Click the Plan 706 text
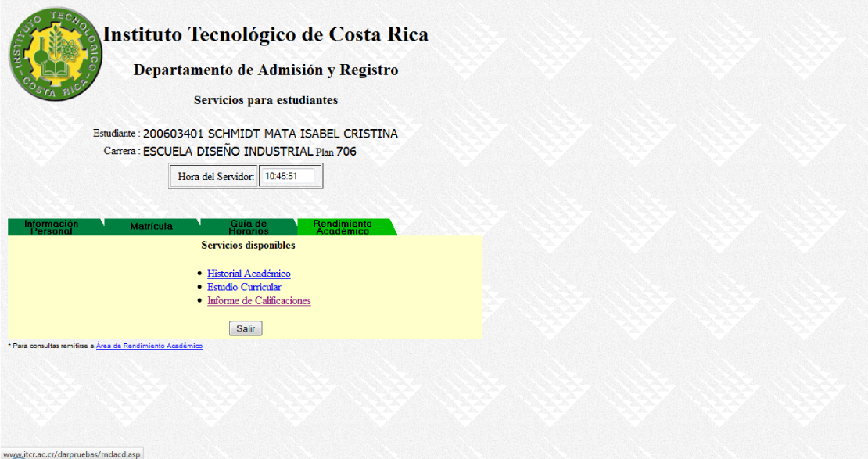868x459 pixels. pos(336,152)
